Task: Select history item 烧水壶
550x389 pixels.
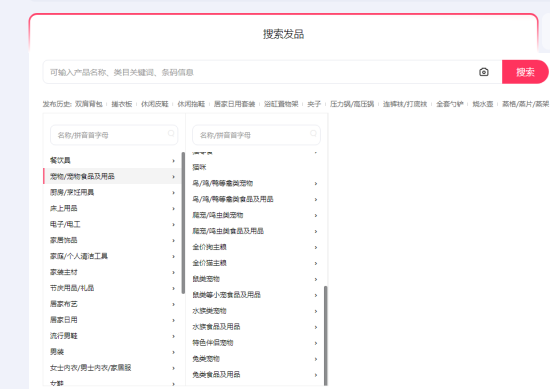Action: pyautogui.click(x=483, y=104)
